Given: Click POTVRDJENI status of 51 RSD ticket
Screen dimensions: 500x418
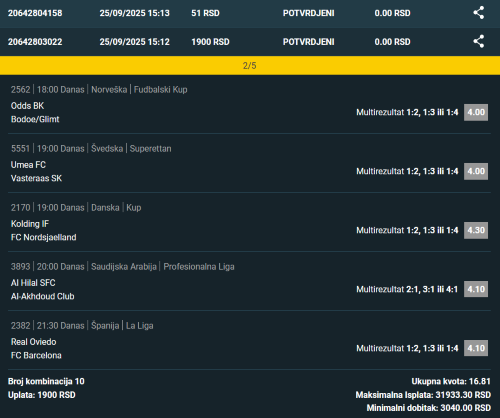Looking at the screenshot, I should pyautogui.click(x=309, y=13).
